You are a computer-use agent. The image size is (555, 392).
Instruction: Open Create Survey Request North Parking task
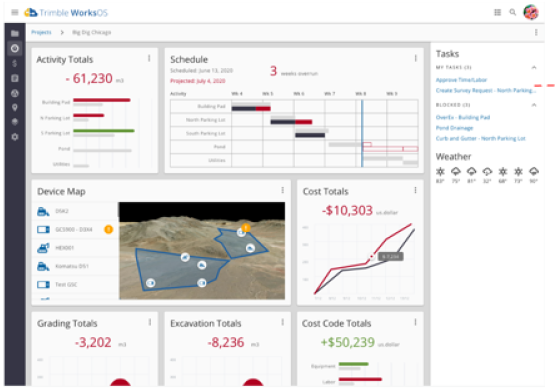coord(486,90)
